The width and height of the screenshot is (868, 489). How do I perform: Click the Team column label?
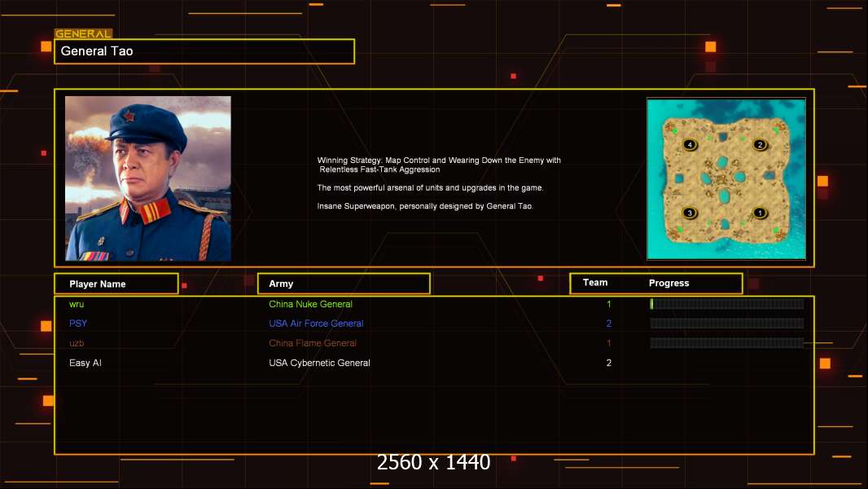point(595,283)
